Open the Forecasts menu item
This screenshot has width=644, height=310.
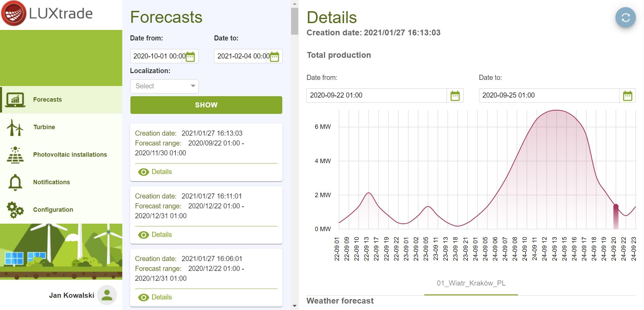[x=48, y=100]
